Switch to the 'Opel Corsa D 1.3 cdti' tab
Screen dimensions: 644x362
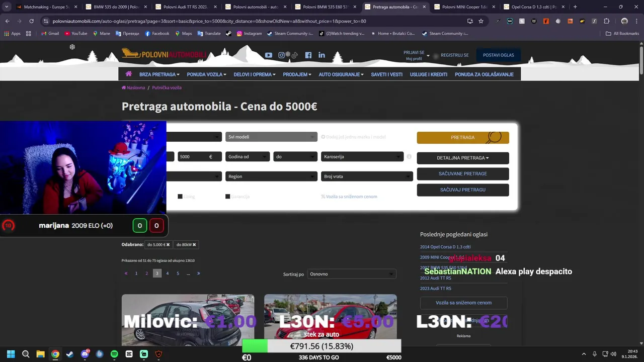pos(533,7)
